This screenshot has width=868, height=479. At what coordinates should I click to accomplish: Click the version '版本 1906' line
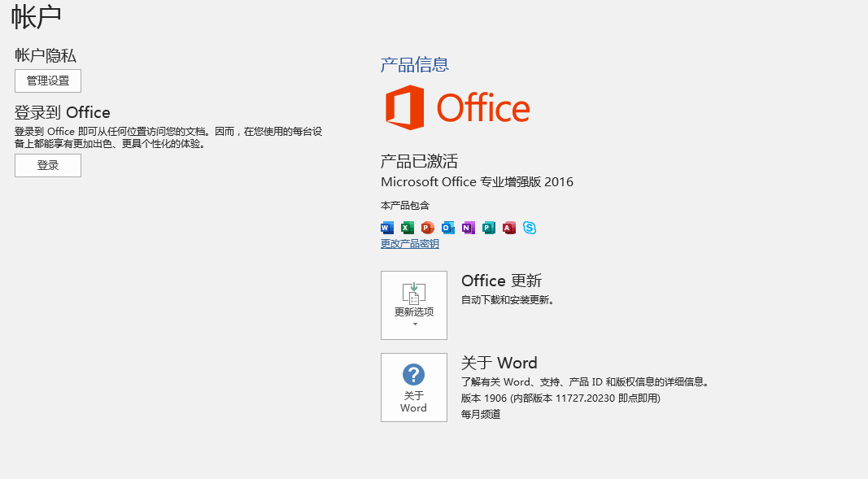click(x=560, y=398)
